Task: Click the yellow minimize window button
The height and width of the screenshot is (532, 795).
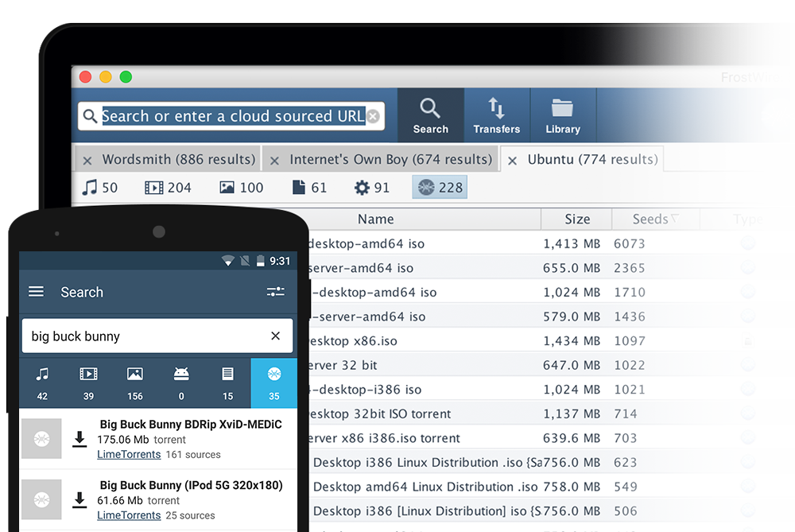Action: coord(106,77)
